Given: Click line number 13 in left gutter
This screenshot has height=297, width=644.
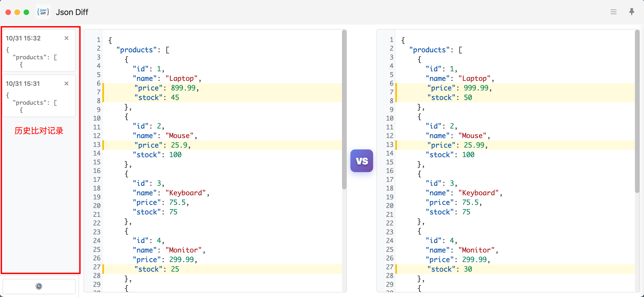Looking at the screenshot, I should (97, 145).
